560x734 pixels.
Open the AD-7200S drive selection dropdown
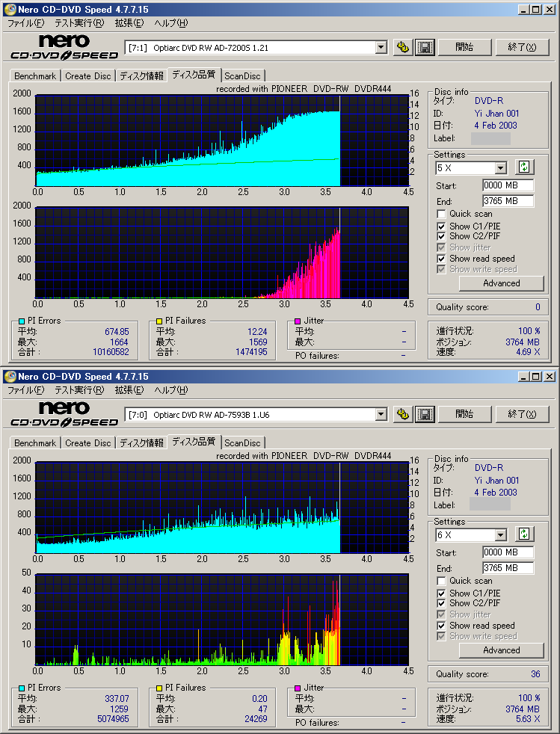(x=381, y=47)
